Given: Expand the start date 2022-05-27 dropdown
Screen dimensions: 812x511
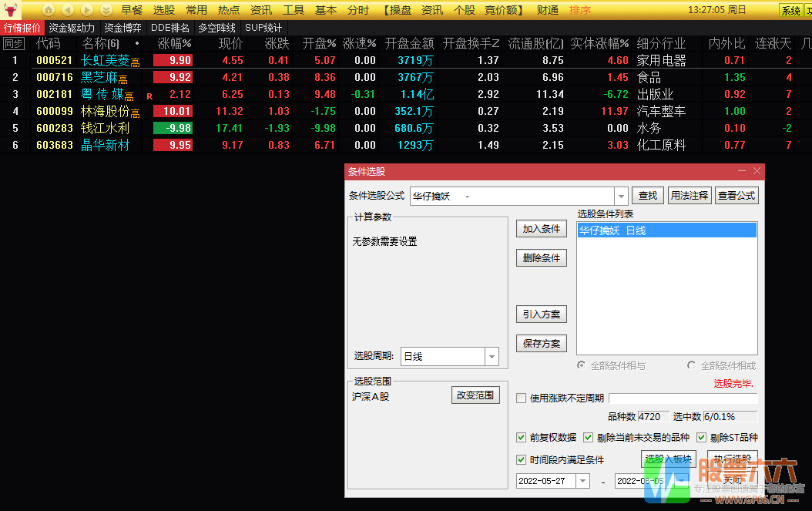Looking at the screenshot, I should 581,479.
